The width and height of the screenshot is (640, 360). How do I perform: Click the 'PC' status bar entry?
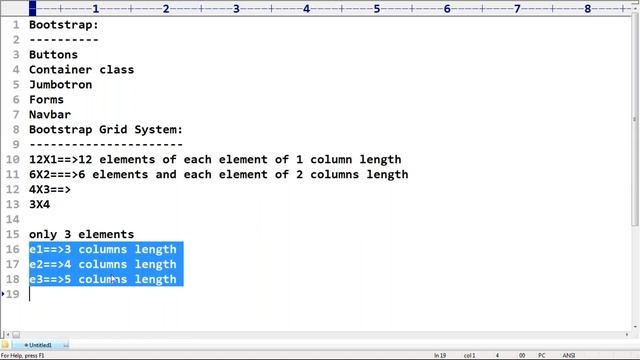(x=542, y=356)
